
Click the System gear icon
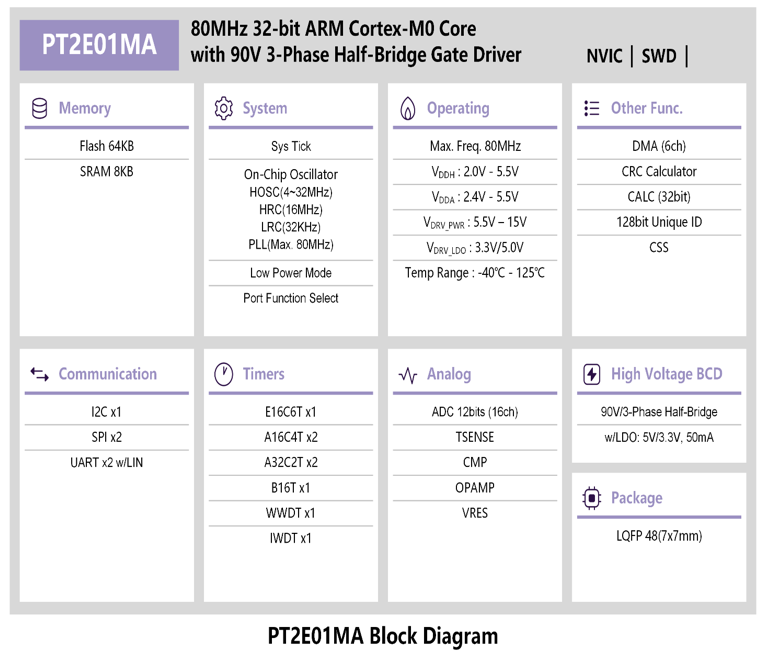coord(224,109)
